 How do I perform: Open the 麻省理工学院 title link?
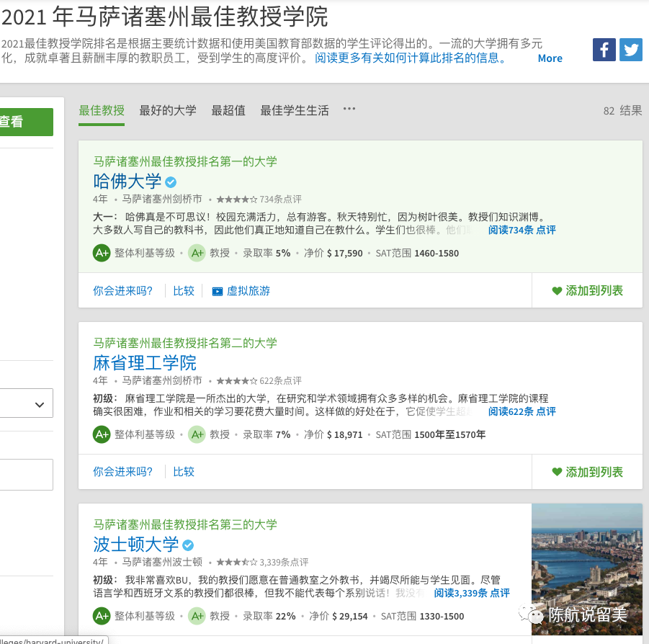[145, 362]
